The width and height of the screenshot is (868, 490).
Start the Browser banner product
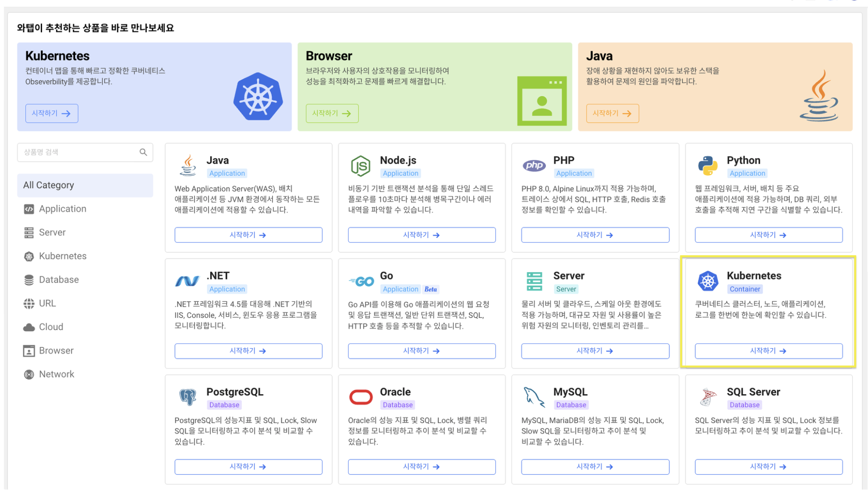point(332,114)
